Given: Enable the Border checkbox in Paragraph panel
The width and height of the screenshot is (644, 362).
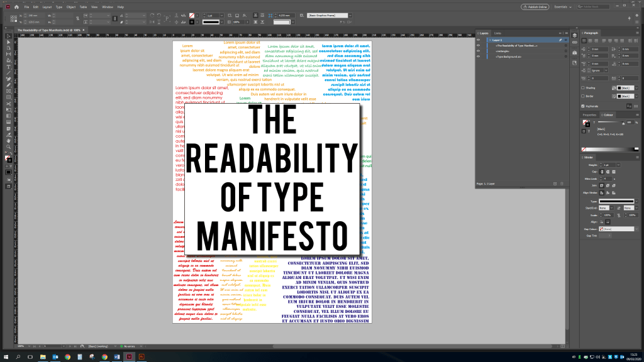Looking at the screenshot, I should [583, 96].
